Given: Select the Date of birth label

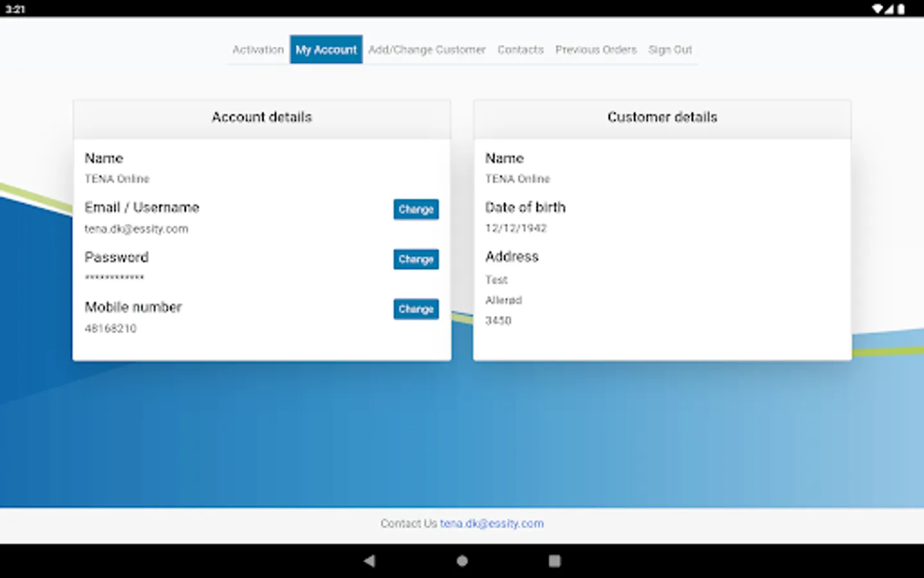Looking at the screenshot, I should (x=526, y=207).
